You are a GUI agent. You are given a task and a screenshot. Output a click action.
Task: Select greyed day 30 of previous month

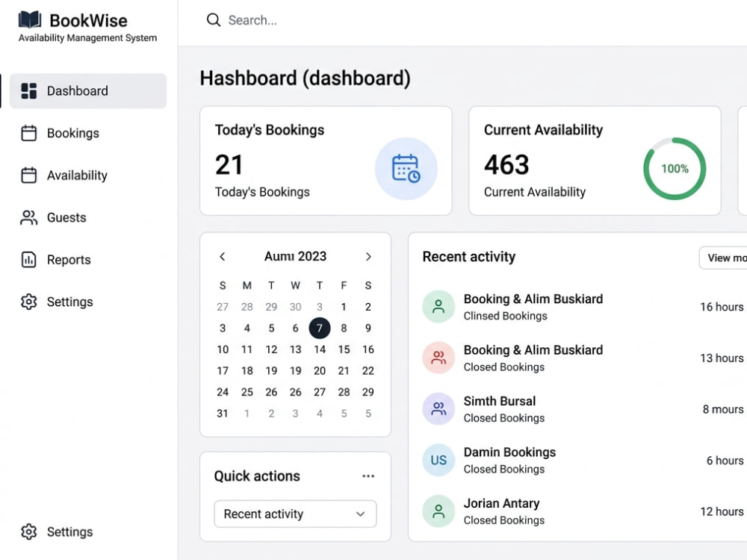[295, 307]
